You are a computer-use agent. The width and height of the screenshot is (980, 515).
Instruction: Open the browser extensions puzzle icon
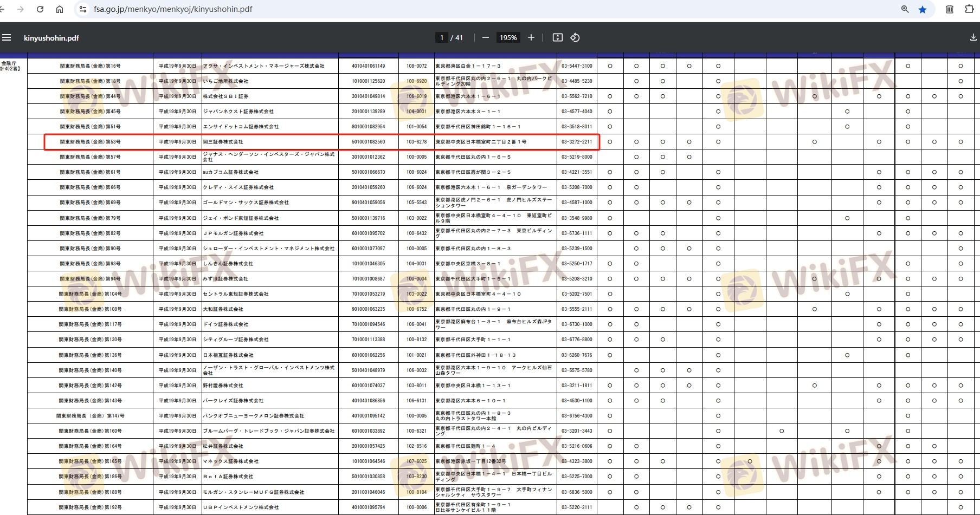969,9
